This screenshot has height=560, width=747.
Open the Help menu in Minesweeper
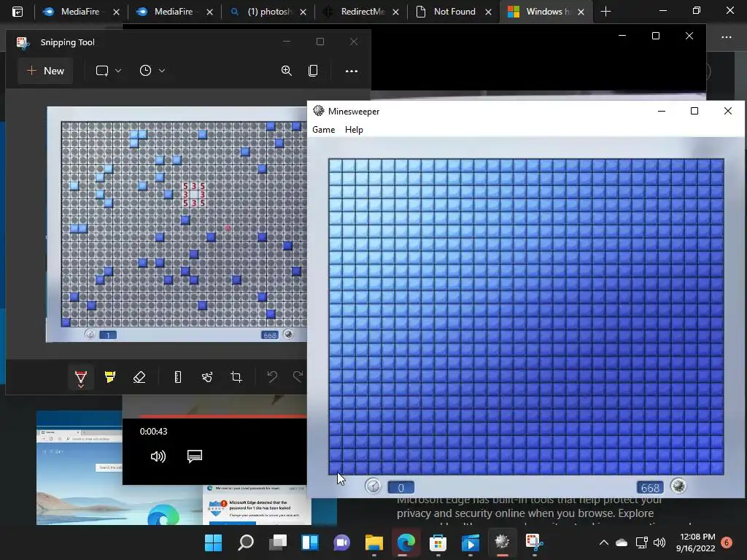354,130
